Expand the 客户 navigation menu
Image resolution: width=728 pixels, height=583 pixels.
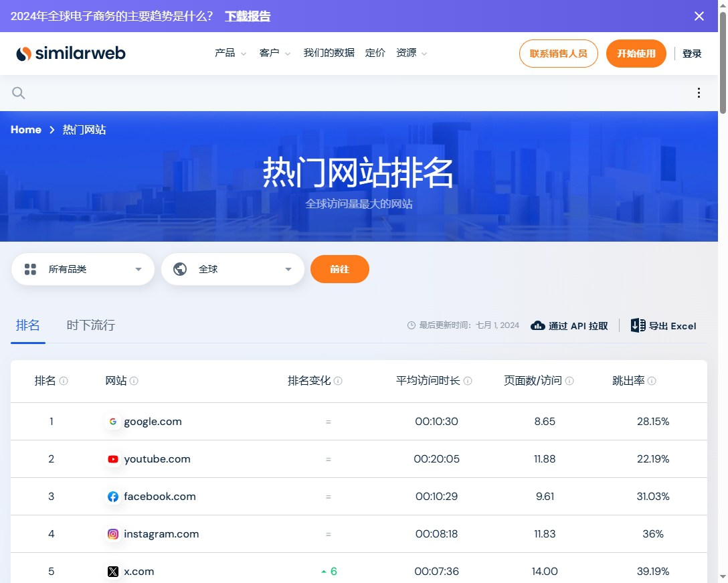pyautogui.click(x=274, y=53)
